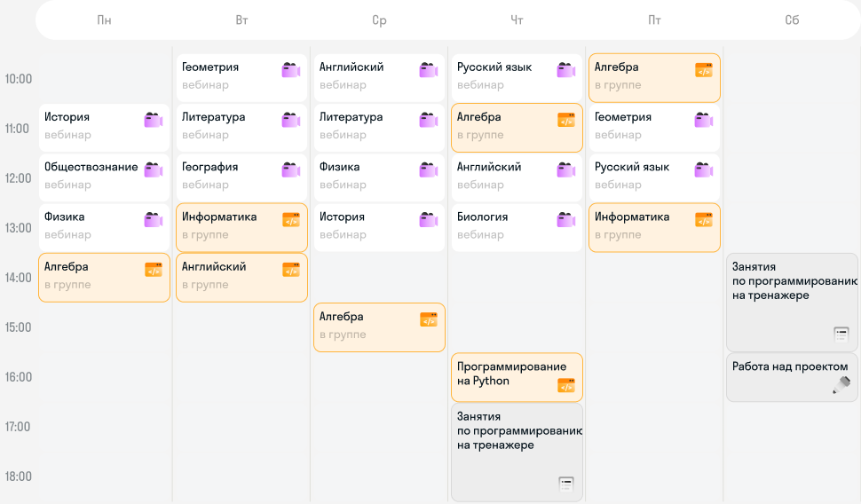
Task: Open Thursday Английский webinar card
Action: coord(517,177)
